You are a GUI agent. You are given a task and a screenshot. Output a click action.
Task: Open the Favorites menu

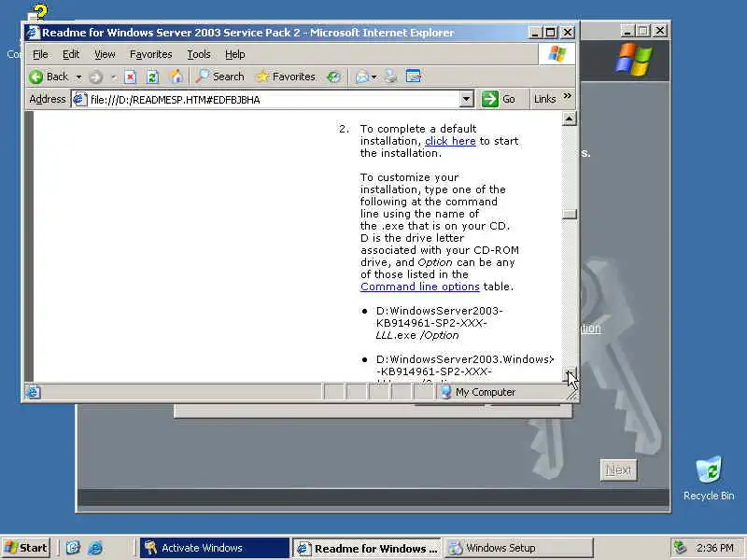[151, 54]
